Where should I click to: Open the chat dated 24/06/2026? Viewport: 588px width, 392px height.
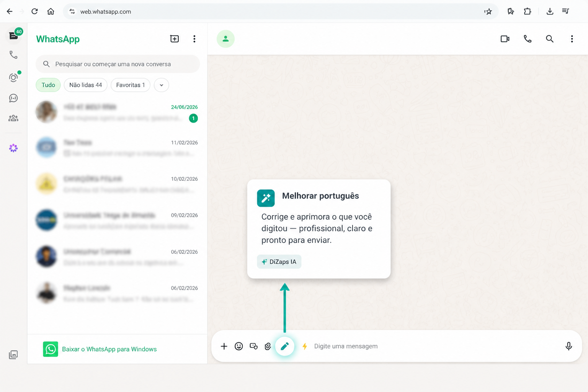pos(117,112)
